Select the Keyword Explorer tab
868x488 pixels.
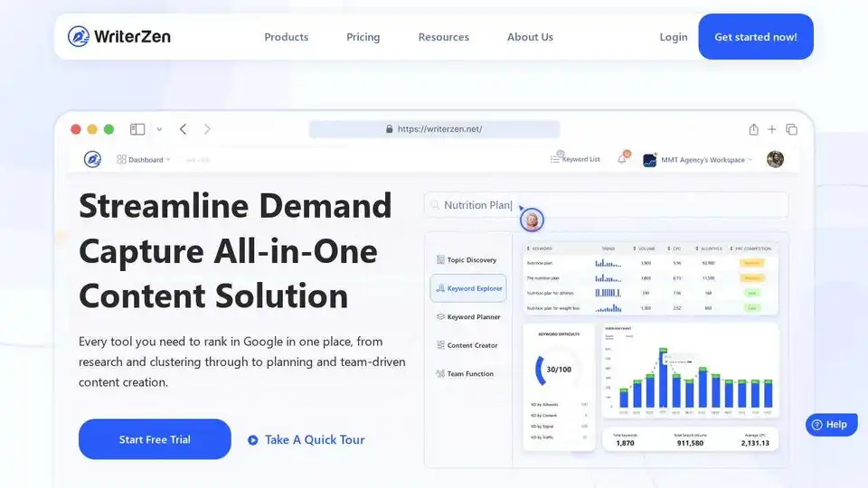(x=468, y=289)
